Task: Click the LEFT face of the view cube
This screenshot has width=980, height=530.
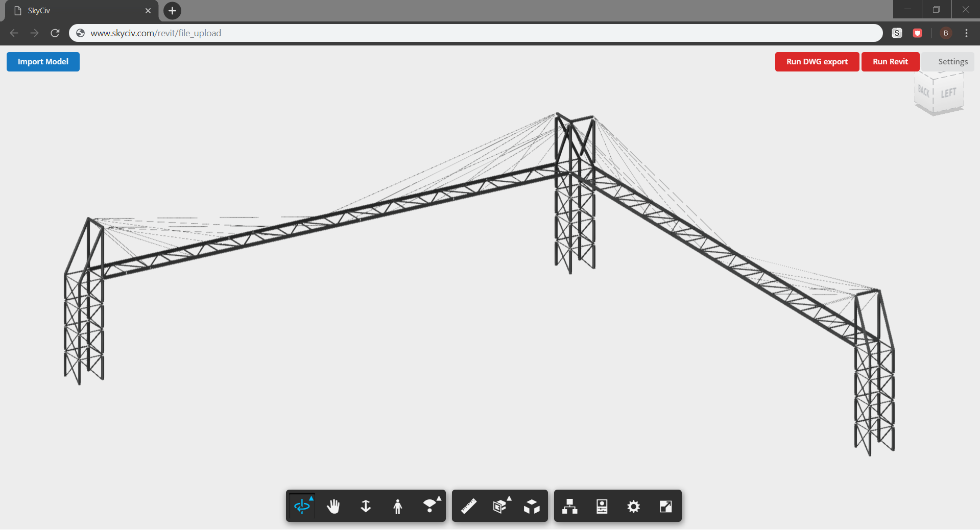Action: pos(949,92)
